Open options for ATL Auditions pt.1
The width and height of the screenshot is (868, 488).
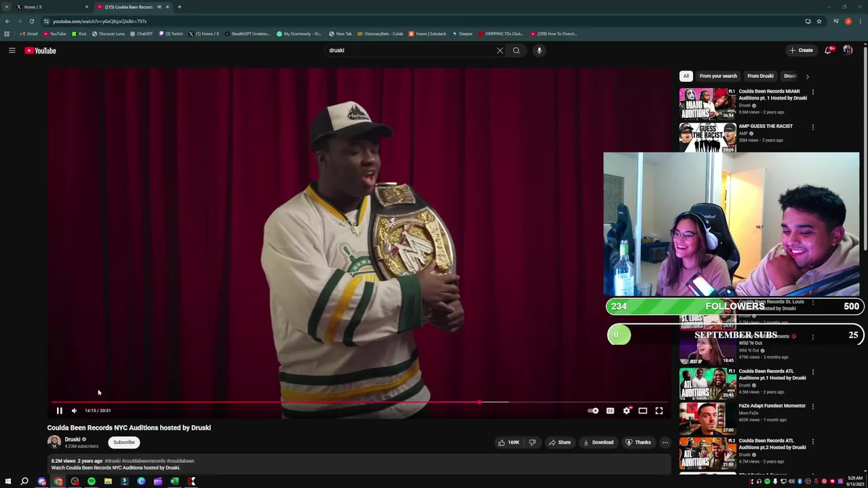pyautogui.click(x=812, y=372)
